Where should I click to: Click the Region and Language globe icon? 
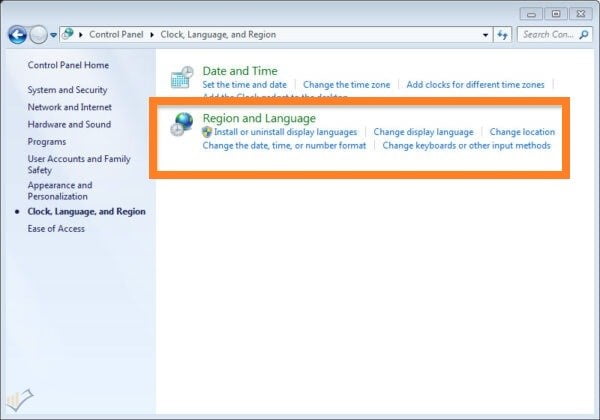182,125
